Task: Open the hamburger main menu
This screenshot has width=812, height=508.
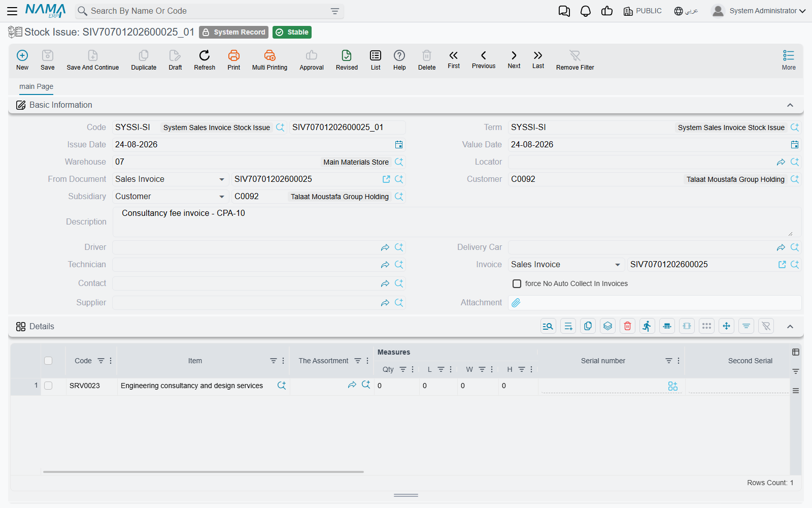Action: click(12, 11)
